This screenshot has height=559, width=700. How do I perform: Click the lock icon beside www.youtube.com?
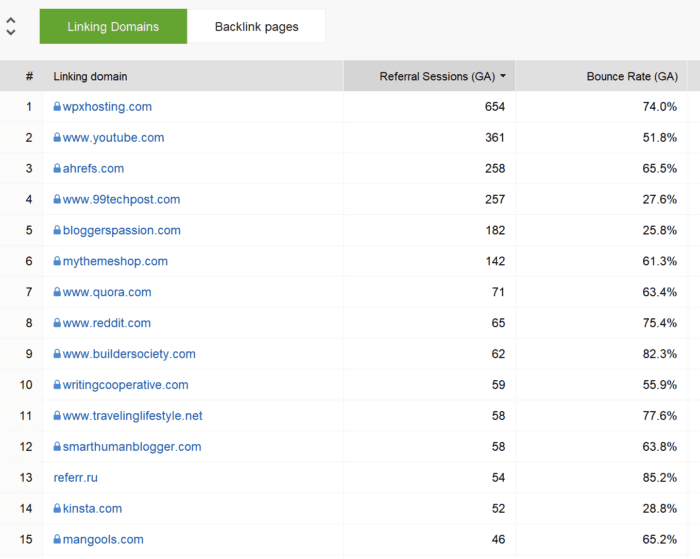pos(57,137)
